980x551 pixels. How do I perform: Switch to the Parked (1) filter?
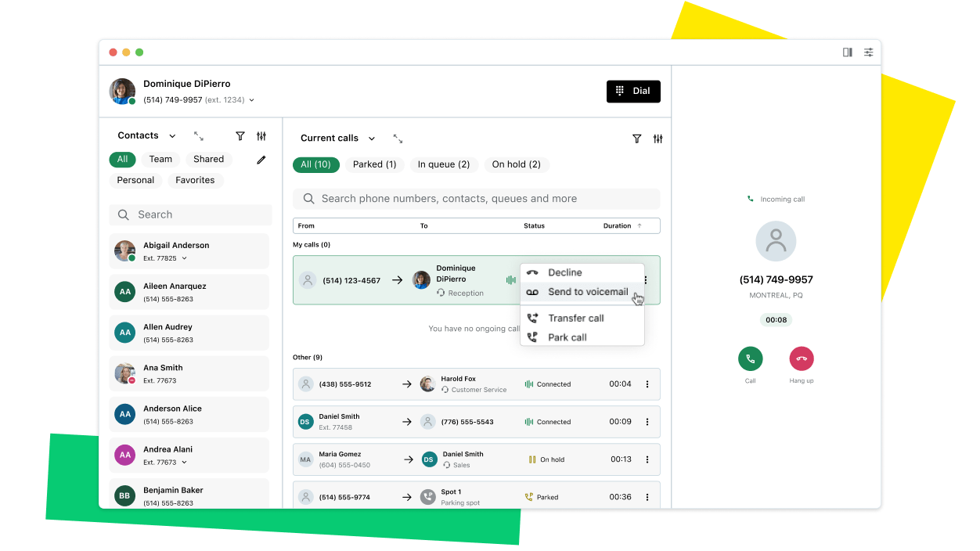[374, 164]
